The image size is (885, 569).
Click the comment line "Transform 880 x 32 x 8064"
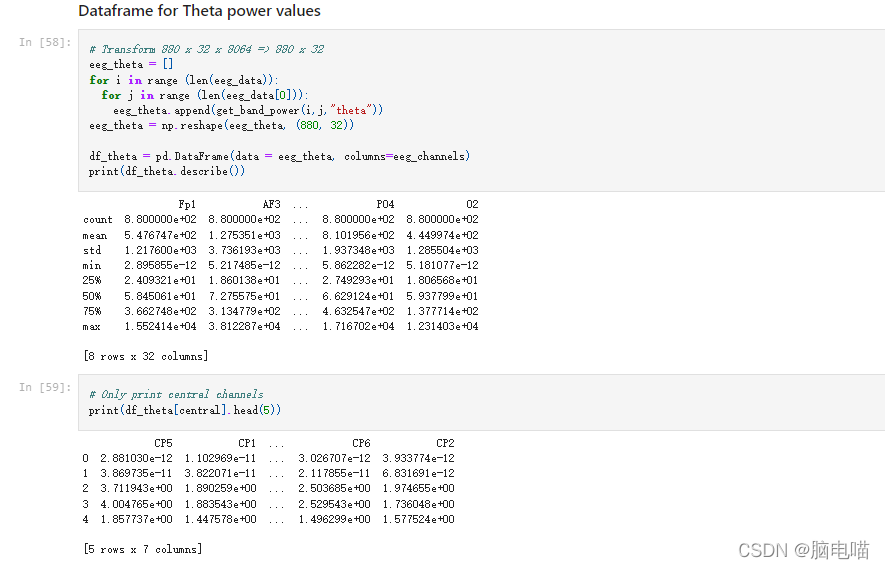pos(205,49)
